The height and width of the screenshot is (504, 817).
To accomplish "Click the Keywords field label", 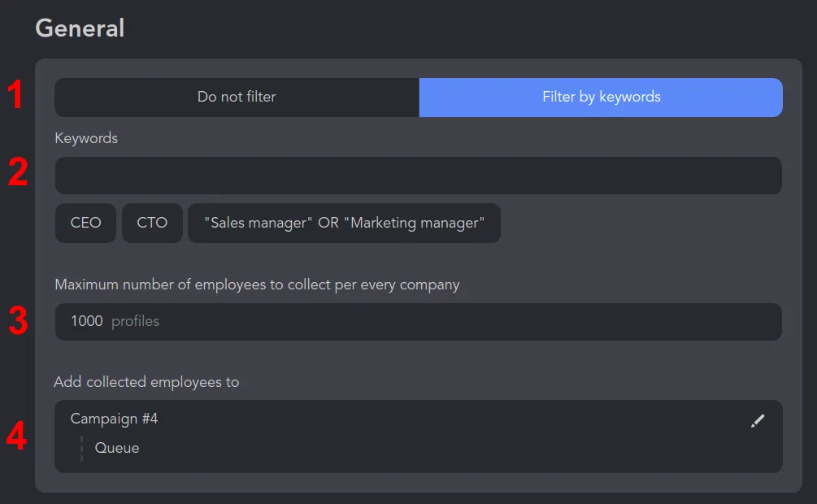I will pyautogui.click(x=86, y=138).
